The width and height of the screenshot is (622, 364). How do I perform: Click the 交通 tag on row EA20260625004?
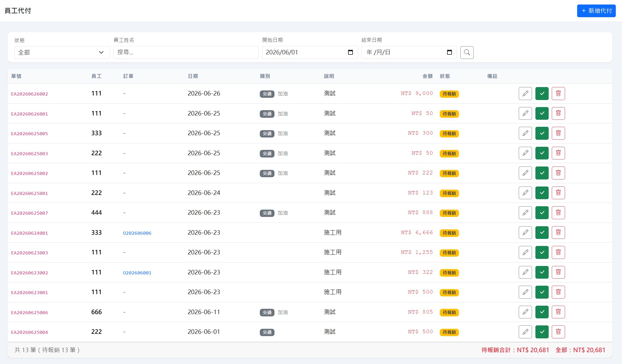[267, 332]
